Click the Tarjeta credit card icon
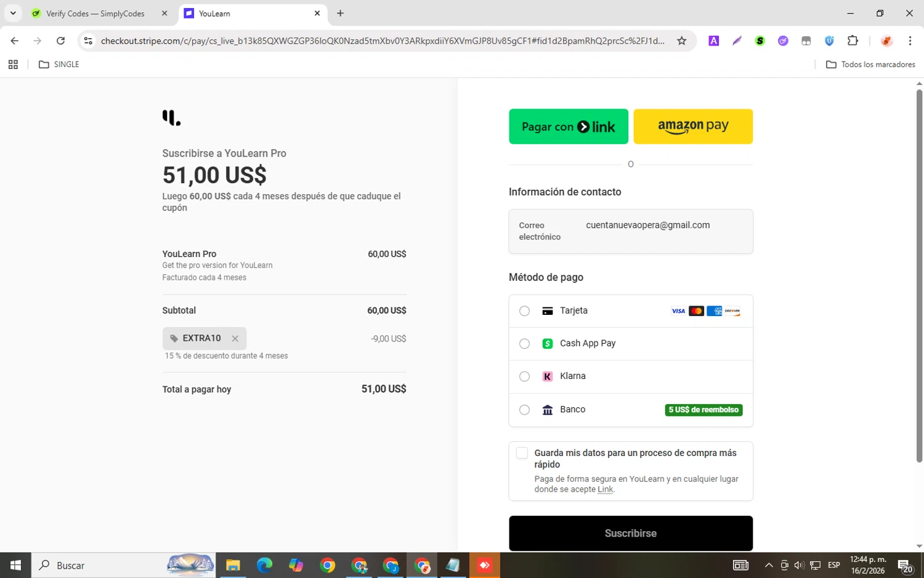The height and width of the screenshot is (578, 924). [547, 311]
